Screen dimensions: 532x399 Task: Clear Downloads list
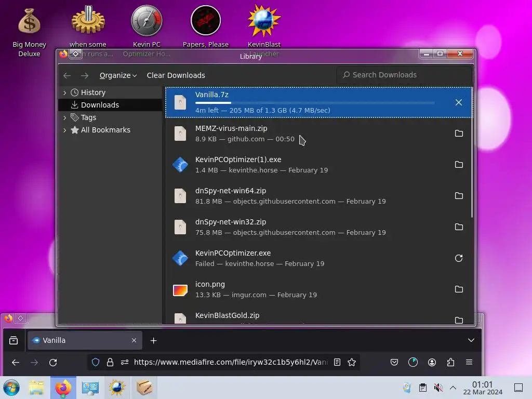tap(176, 75)
